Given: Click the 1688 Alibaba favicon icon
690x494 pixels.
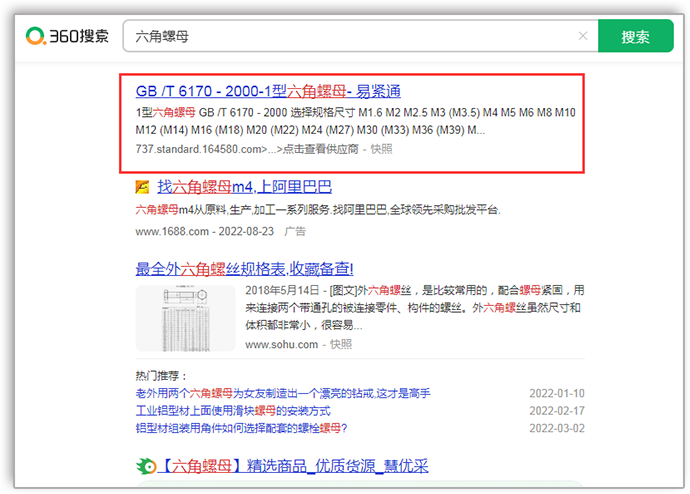Looking at the screenshot, I should [143, 187].
